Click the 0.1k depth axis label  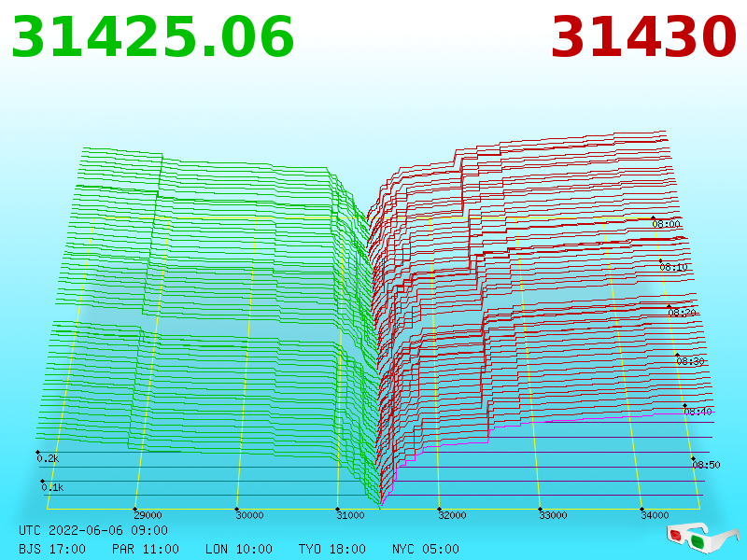click(52, 487)
